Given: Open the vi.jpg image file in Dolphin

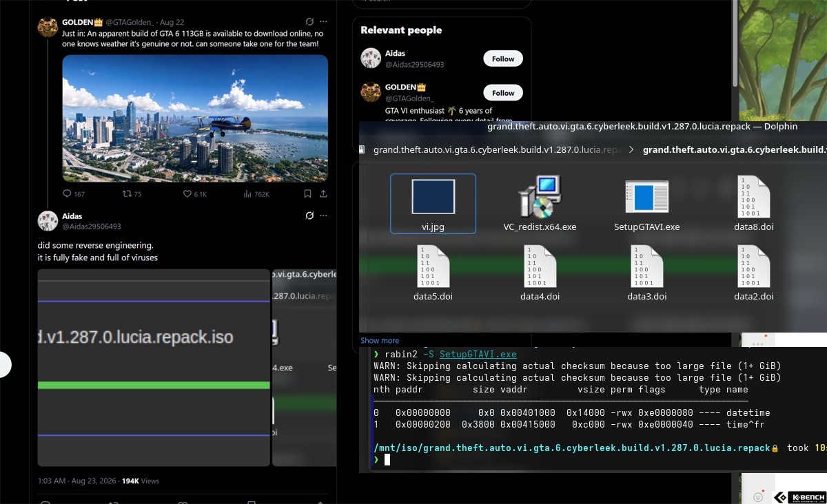Looking at the screenshot, I should tap(433, 204).
